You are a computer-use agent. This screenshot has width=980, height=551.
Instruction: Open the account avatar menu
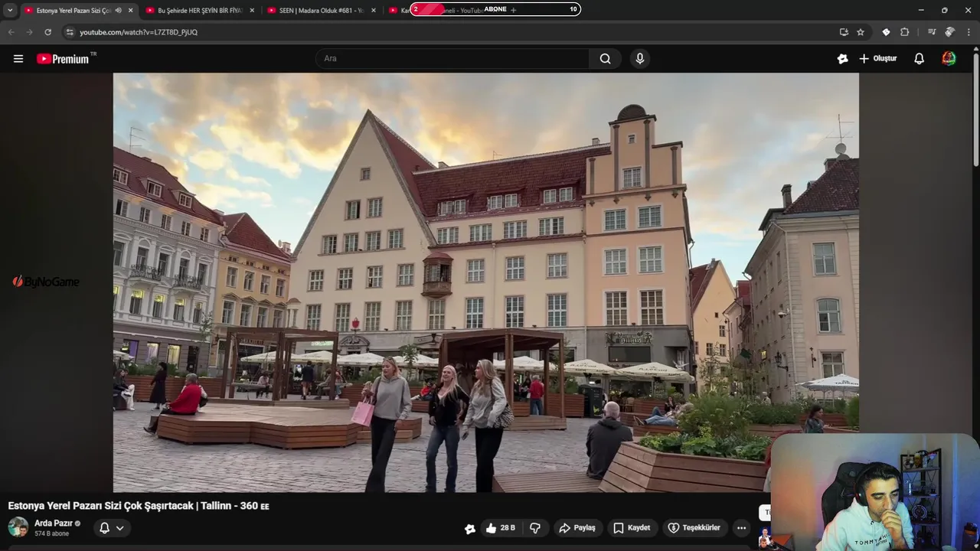[949, 59]
